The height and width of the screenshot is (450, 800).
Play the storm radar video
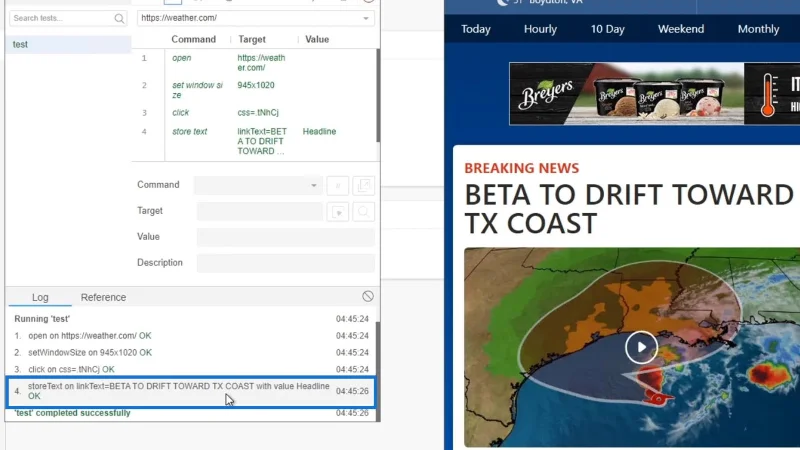pyautogui.click(x=641, y=347)
